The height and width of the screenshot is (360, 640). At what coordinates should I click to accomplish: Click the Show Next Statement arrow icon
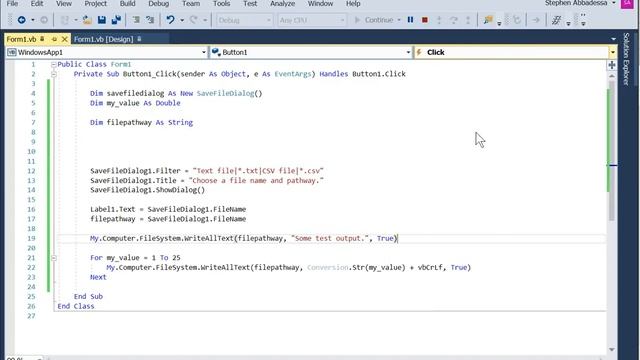coord(536,20)
